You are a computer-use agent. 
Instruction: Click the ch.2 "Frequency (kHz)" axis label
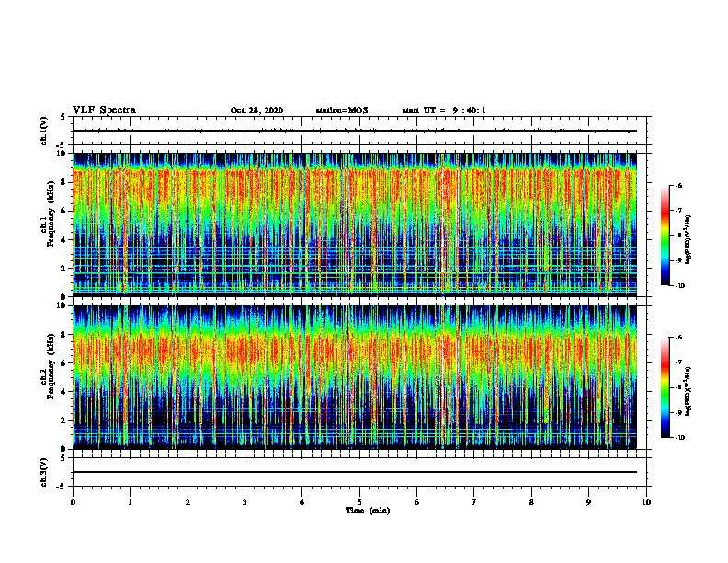tap(51, 366)
